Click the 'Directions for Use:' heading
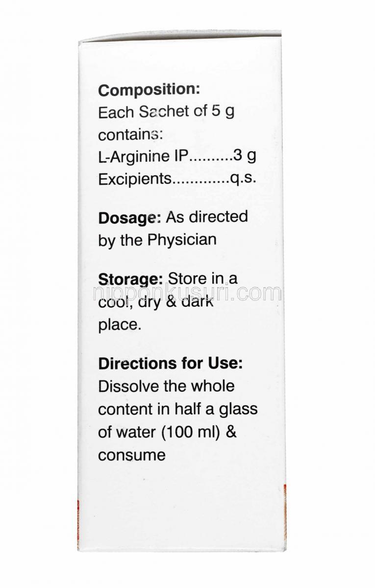This screenshot has height=588, width=375. point(171,364)
